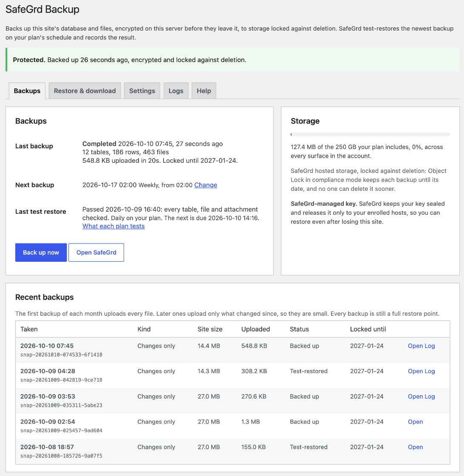The image size is (464, 476).
Task: Click Backed up status in 03:53 row
Action: [x=304, y=396]
